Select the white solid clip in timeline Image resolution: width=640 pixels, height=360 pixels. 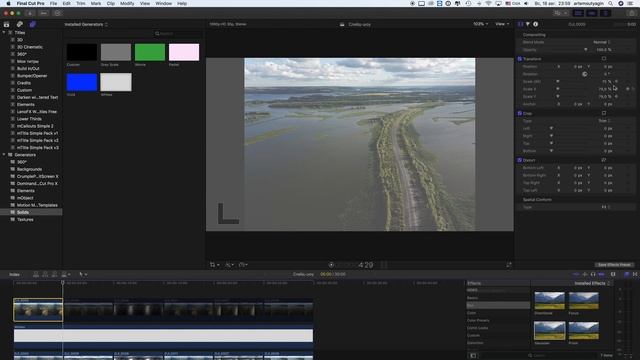point(163,336)
